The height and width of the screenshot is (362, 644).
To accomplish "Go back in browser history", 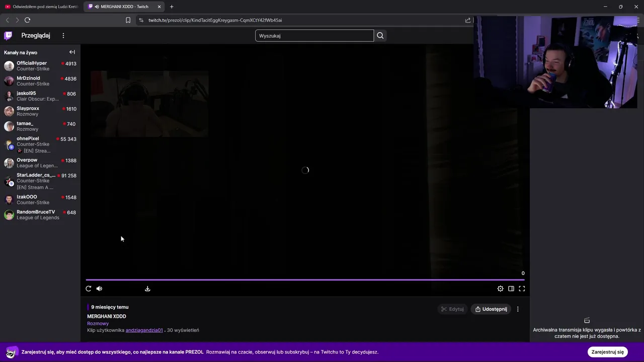I will click(x=7, y=20).
